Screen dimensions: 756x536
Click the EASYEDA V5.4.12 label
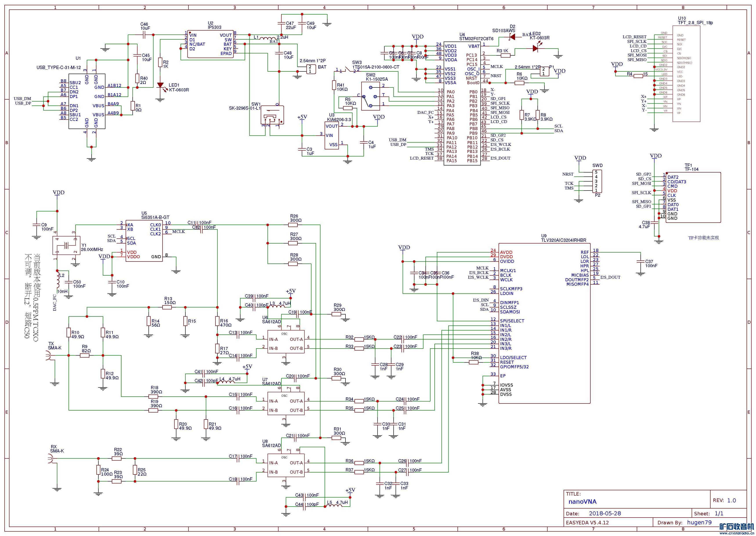click(x=588, y=523)
